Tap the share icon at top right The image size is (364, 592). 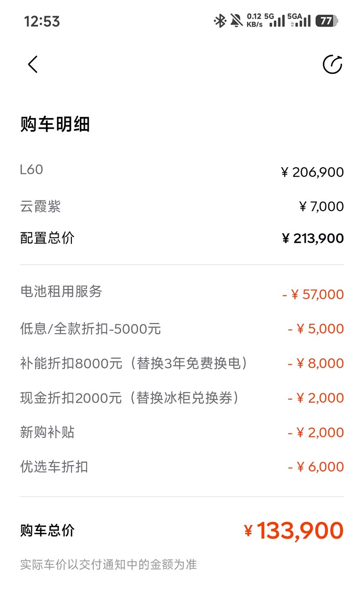332,64
